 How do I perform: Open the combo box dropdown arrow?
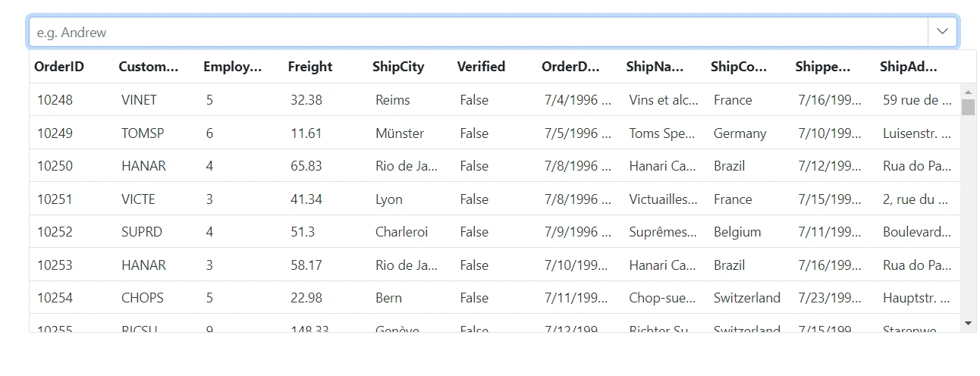(943, 32)
